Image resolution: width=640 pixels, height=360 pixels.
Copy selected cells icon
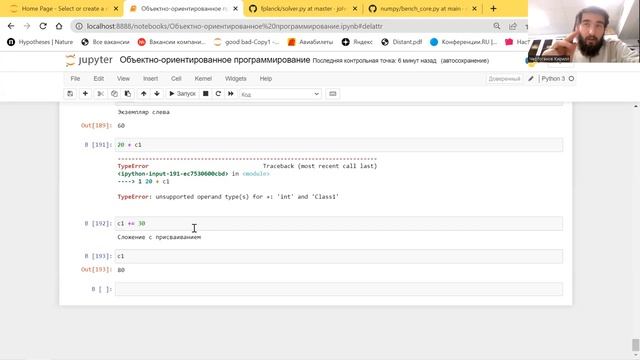coord(114,94)
